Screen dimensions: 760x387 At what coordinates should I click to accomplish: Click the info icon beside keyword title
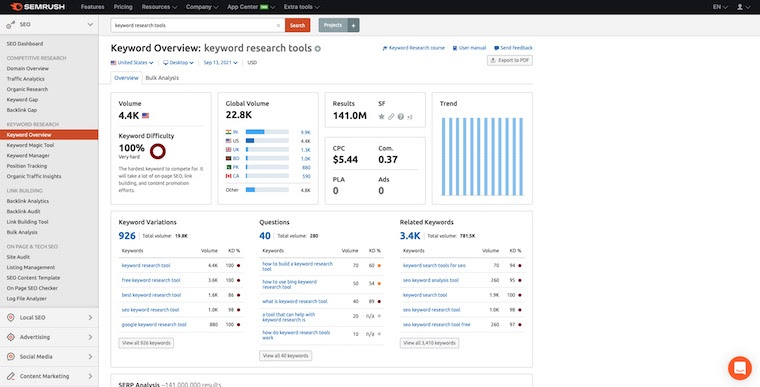pyautogui.click(x=318, y=48)
